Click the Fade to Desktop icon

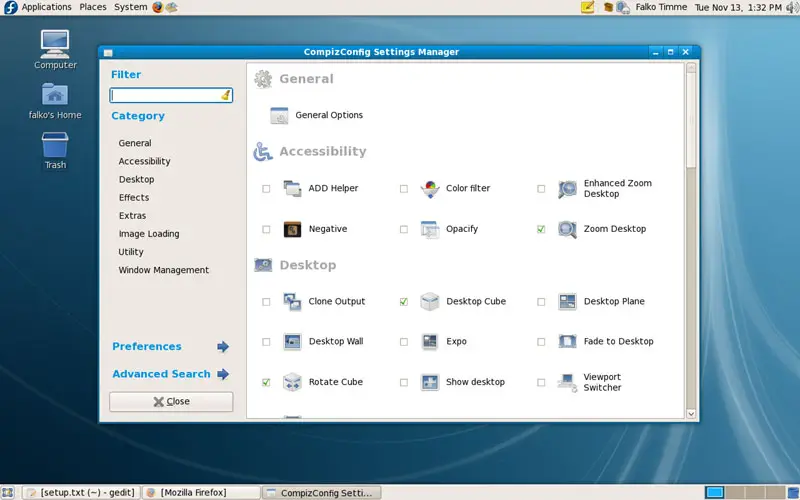567,341
